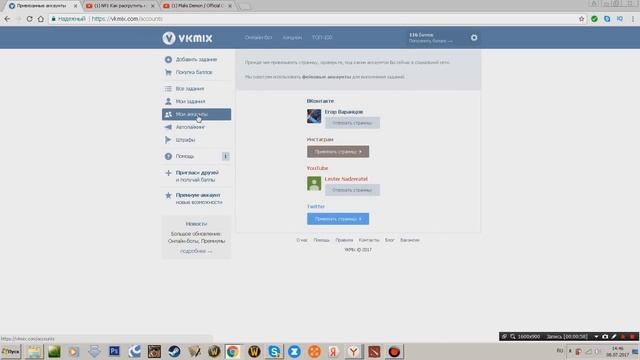Open 'Штрафы' in sidebar
The height and width of the screenshot is (360, 640).
click(x=196, y=140)
